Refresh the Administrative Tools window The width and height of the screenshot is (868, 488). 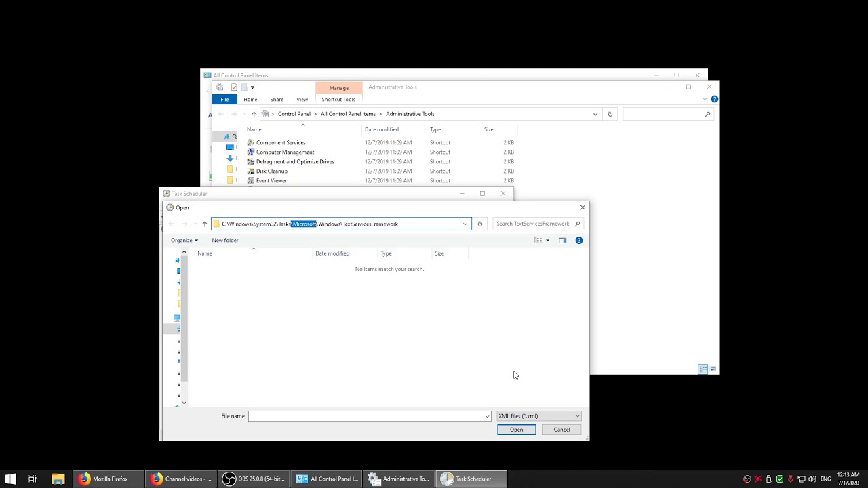tap(610, 114)
